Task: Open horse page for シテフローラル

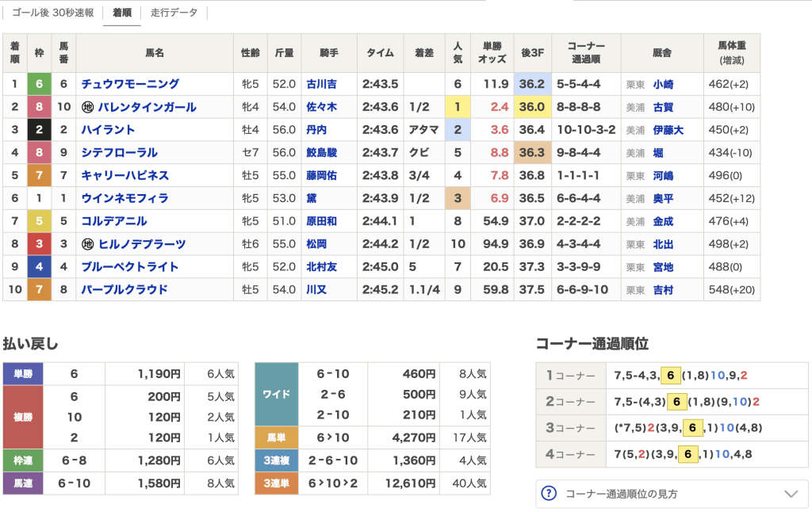Action: click(x=120, y=153)
